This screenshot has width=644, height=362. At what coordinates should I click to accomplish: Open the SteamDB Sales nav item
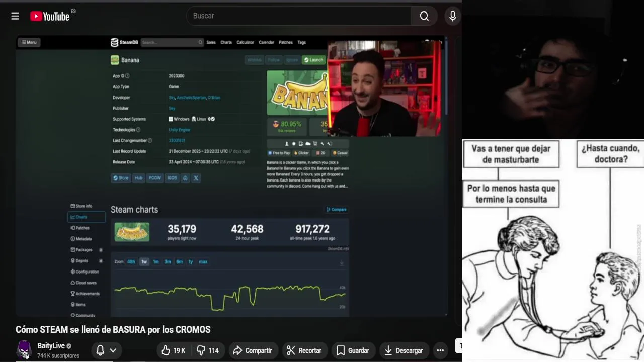[211, 42]
